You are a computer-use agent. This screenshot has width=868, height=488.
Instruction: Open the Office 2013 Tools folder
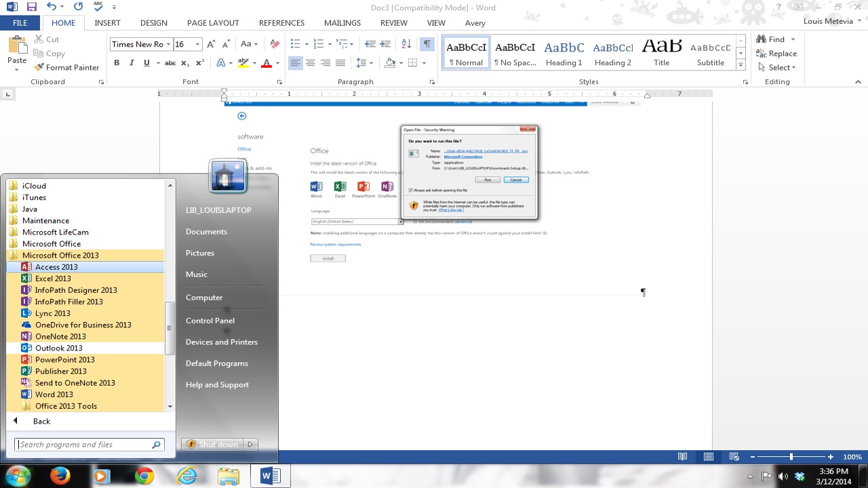click(85, 406)
